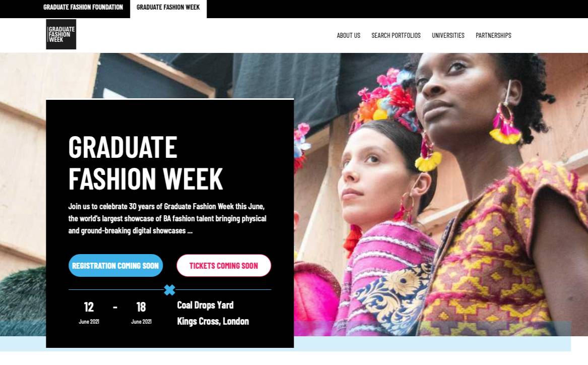Viewport: 588px width, 365px height.
Task: Go to the Universities menu item
Action: pyautogui.click(x=448, y=35)
